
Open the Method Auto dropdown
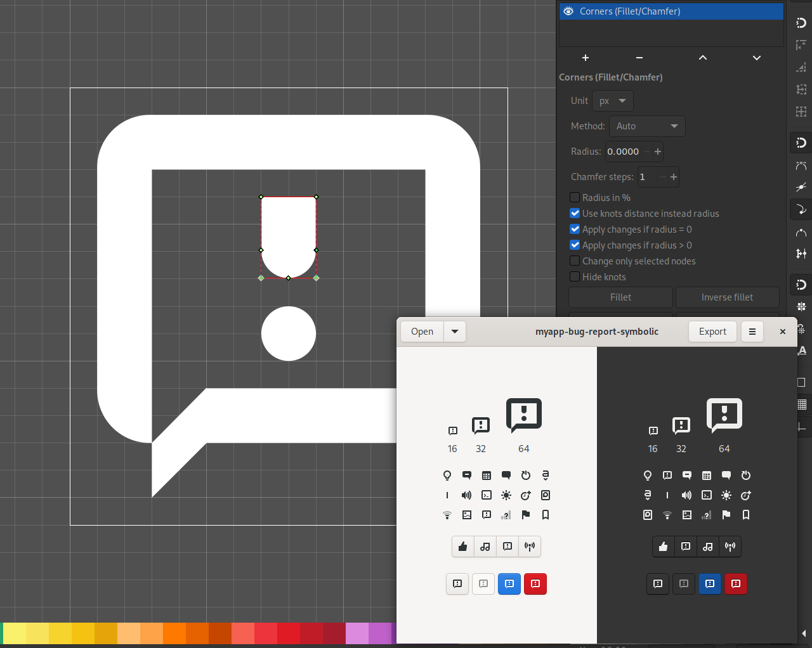(x=647, y=126)
